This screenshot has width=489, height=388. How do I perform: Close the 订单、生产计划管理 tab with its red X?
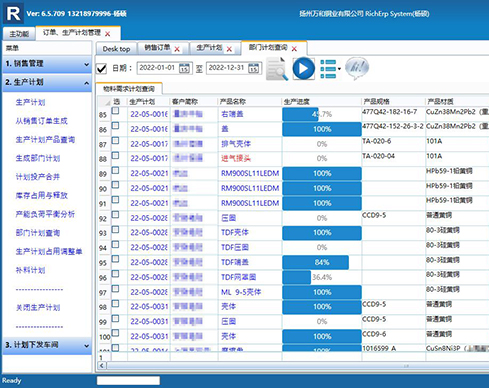(108, 34)
